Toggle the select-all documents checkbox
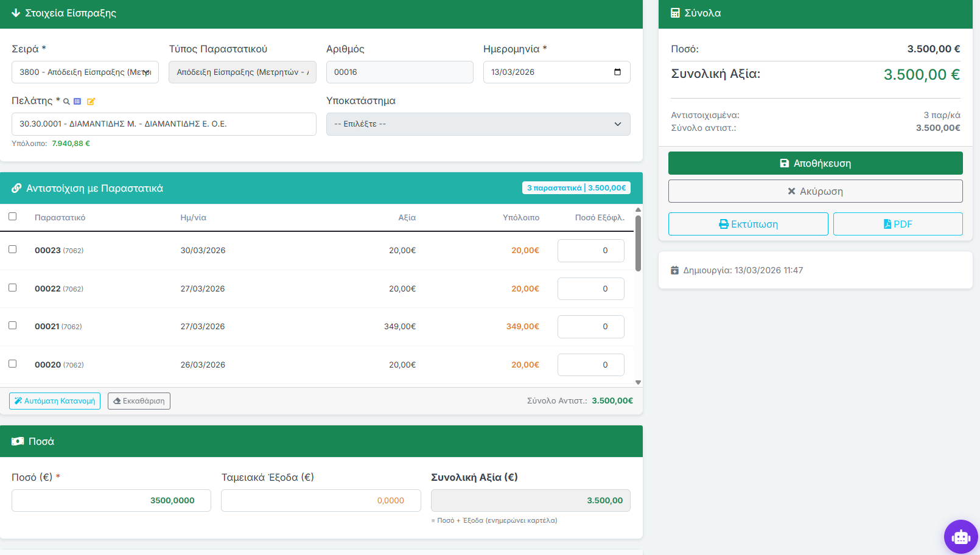The height and width of the screenshot is (555, 980). [12, 217]
